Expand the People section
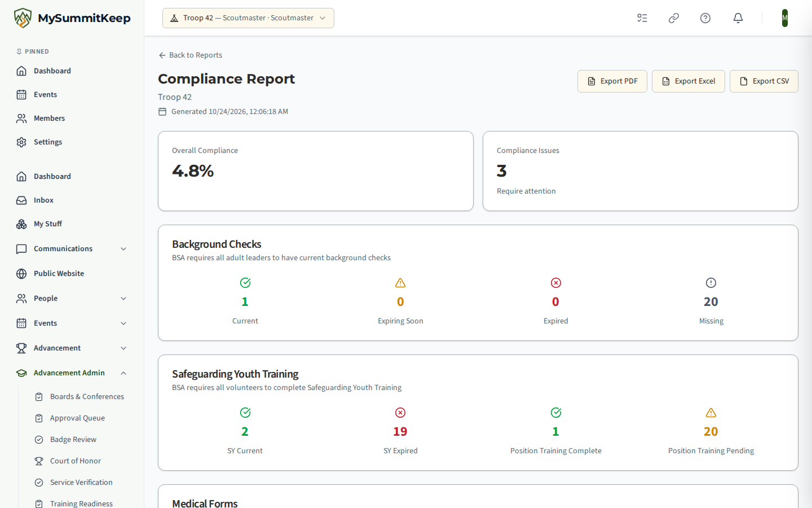812x508 pixels. (72, 298)
